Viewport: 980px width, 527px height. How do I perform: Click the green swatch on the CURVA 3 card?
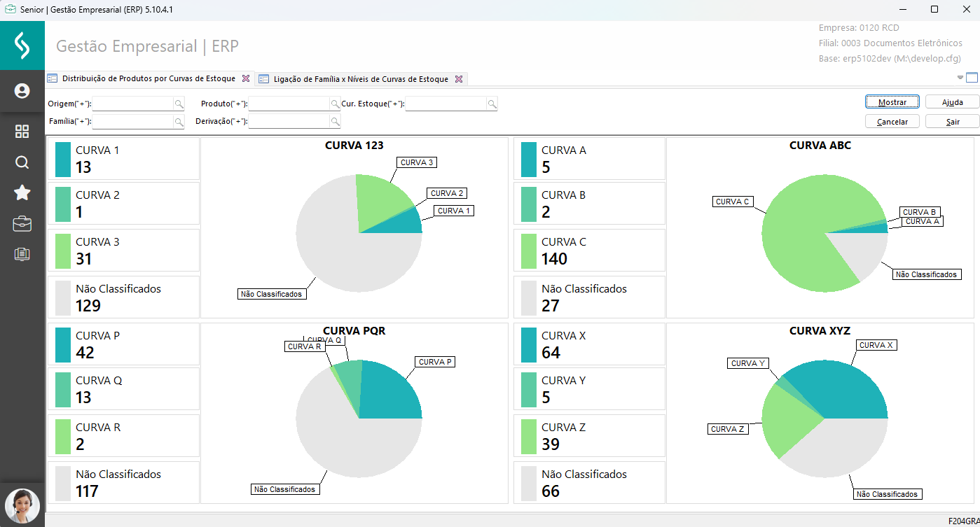63,251
